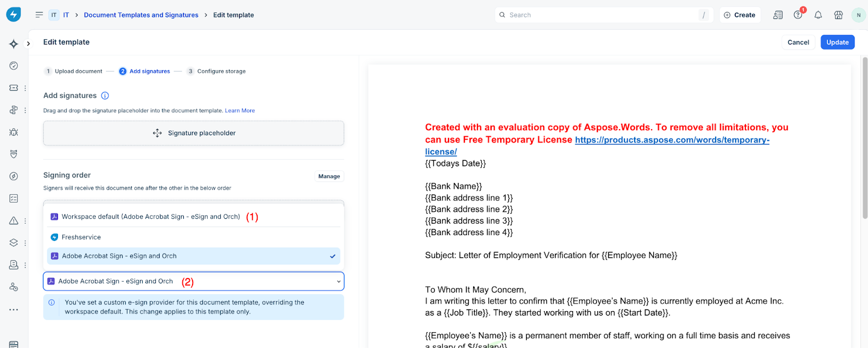Screen dimensions: 868x348
Task: Toggle the hamburger navigation menu icon
Action: tap(39, 15)
